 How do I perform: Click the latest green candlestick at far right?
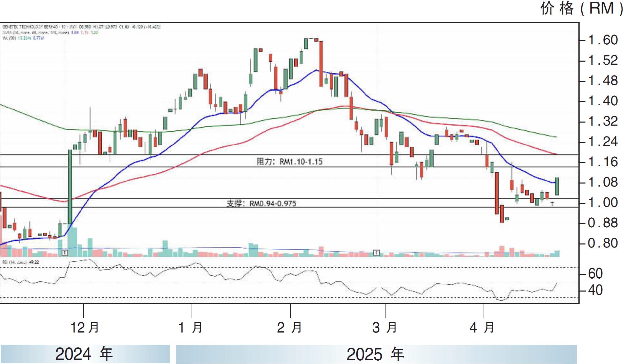pos(557,186)
